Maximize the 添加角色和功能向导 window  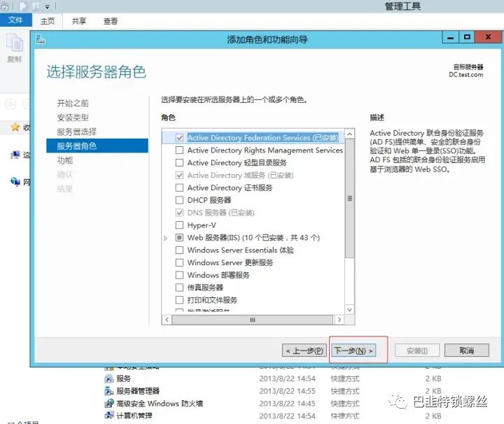pos(467,38)
